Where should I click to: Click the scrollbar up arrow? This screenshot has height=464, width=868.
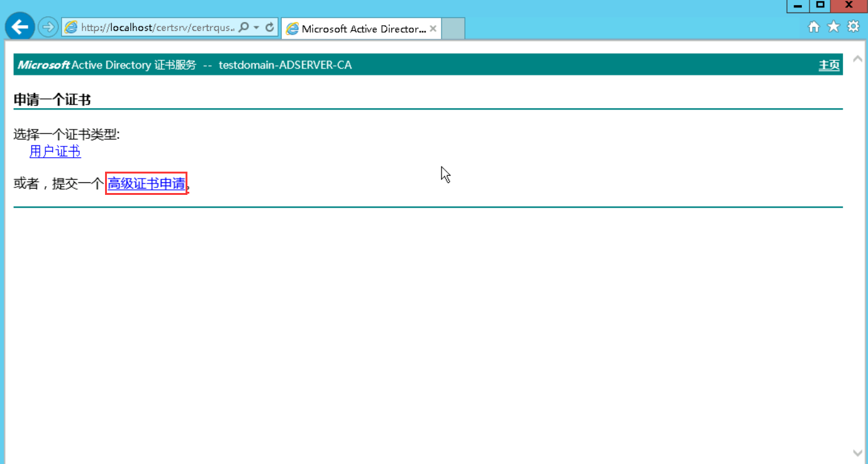(x=857, y=59)
